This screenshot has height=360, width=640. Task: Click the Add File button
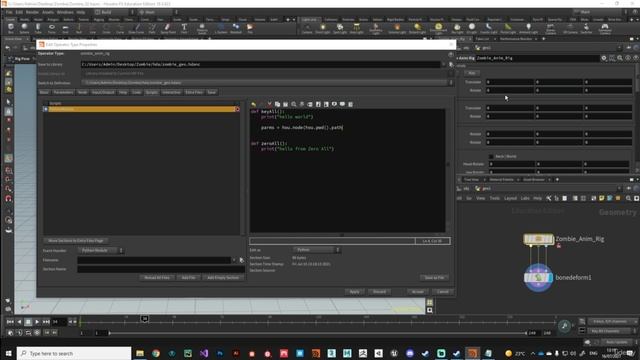coord(189,278)
